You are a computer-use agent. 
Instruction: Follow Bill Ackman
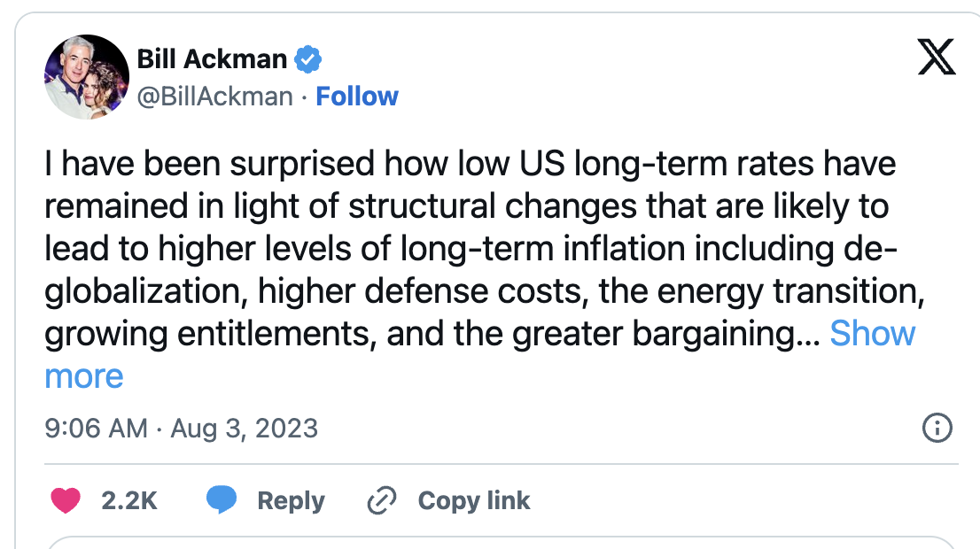[x=357, y=96]
